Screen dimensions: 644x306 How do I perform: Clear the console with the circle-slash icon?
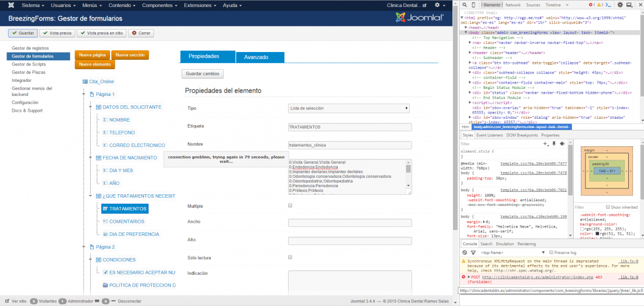464,253
